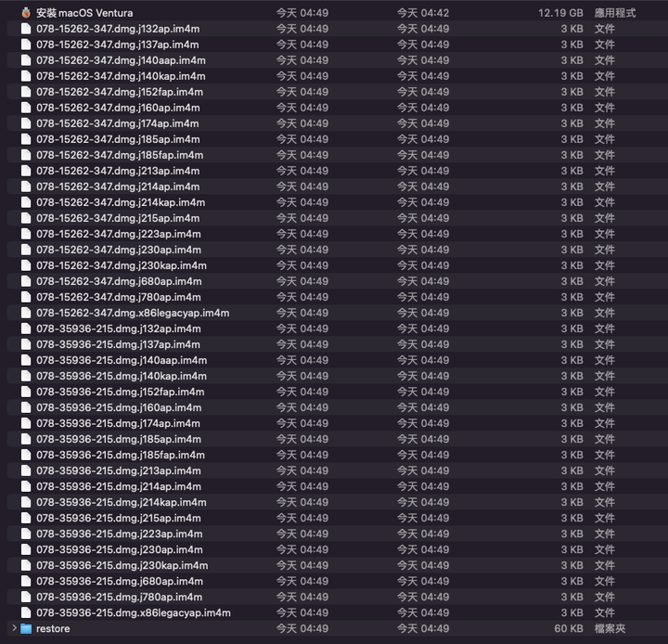Click the 60 KB size of restore

click(569, 628)
